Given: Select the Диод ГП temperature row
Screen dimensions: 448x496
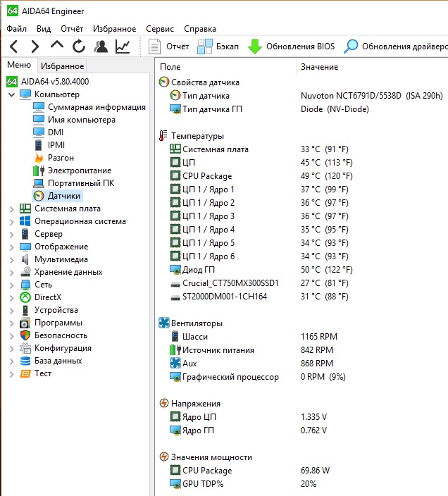Looking at the screenshot, I should pos(301,270).
